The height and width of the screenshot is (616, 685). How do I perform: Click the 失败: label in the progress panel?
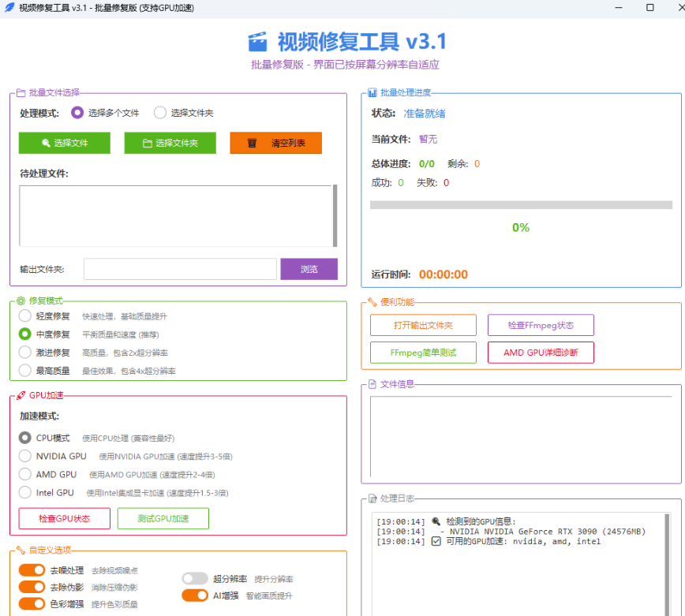[x=427, y=182]
